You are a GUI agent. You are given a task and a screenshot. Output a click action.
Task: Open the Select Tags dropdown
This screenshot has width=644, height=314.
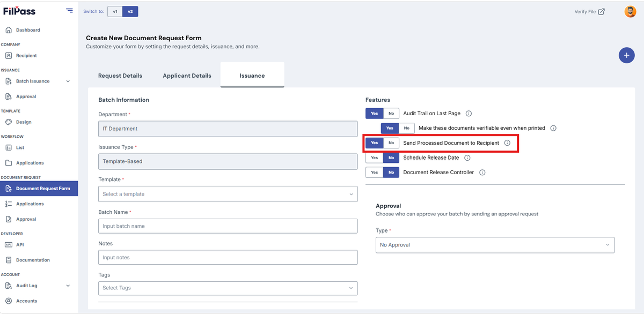tap(228, 288)
